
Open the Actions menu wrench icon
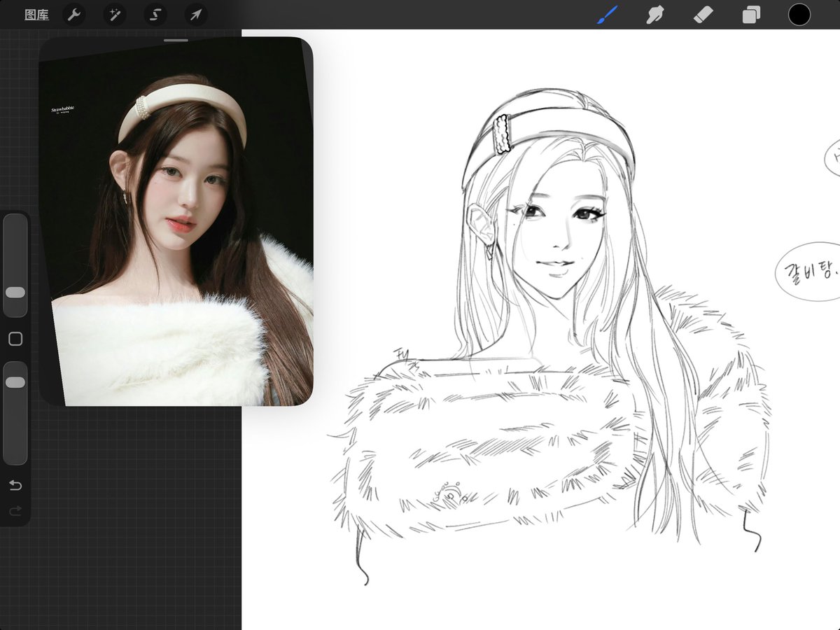(x=74, y=14)
